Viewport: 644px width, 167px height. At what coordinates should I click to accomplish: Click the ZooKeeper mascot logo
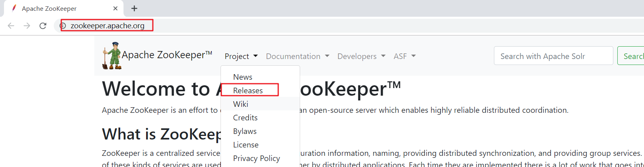[x=112, y=56]
